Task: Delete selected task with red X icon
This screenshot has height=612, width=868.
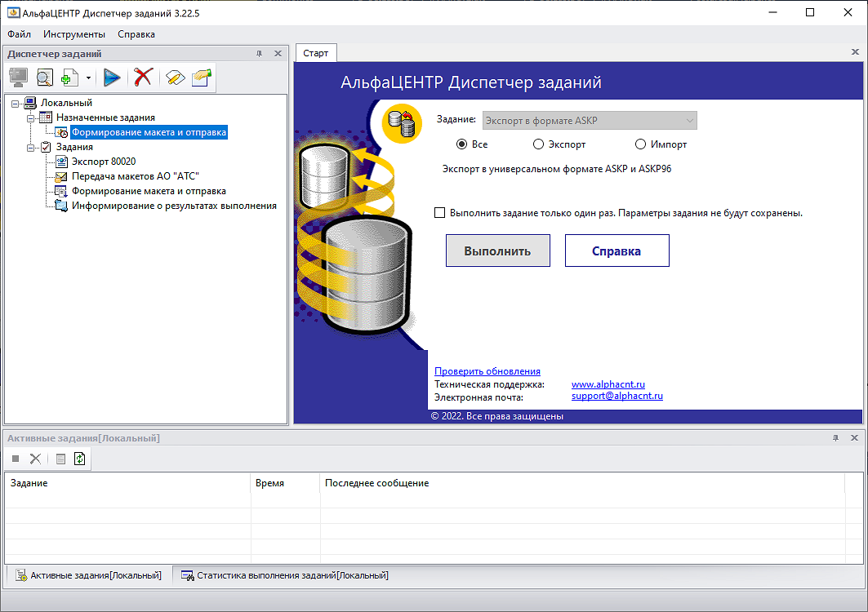Action: pyautogui.click(x=143, y=77)
